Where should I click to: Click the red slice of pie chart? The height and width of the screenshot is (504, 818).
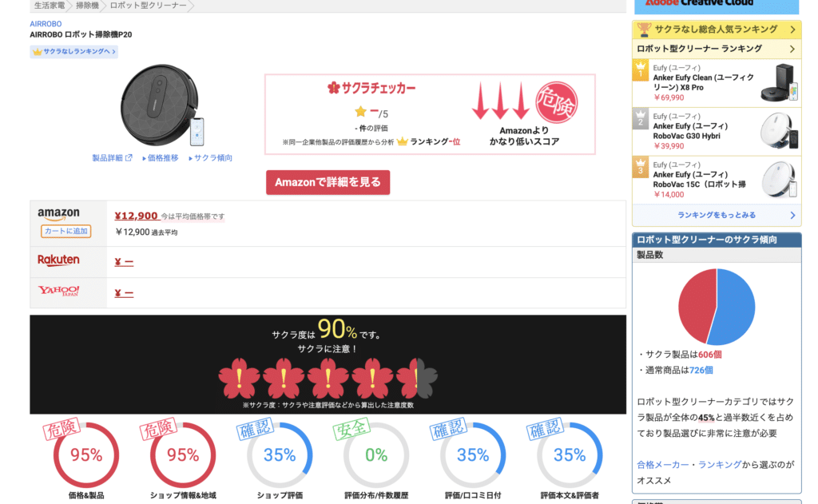pos(697,305)
